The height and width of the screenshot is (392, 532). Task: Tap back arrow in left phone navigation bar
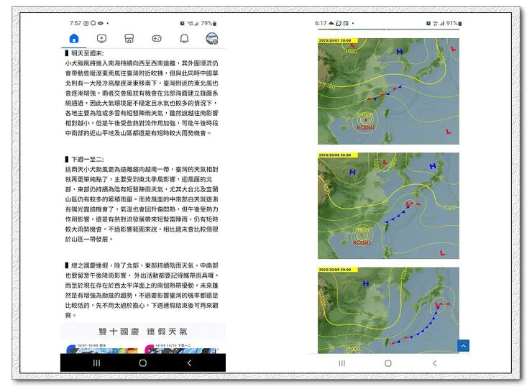coord(189,363)
